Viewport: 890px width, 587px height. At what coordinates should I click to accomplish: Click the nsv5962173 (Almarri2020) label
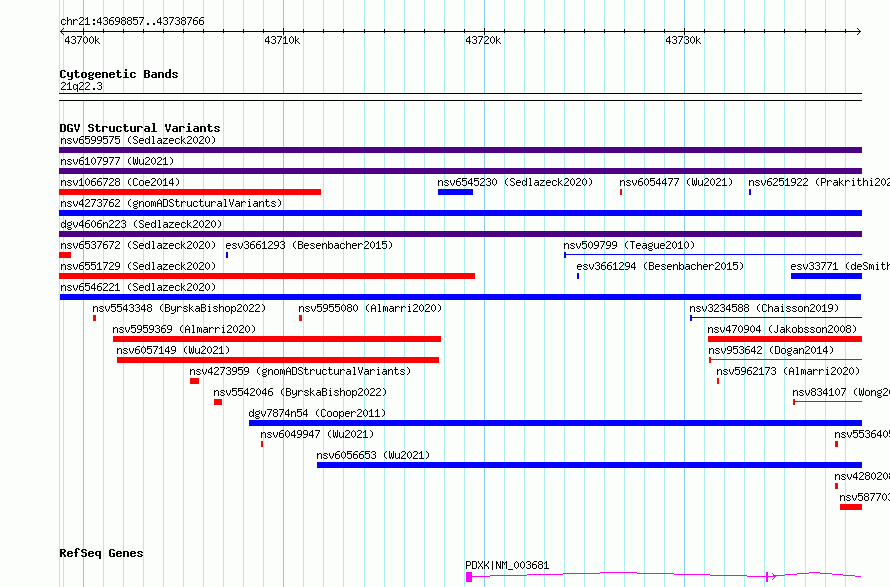click(x=788, y=371)
